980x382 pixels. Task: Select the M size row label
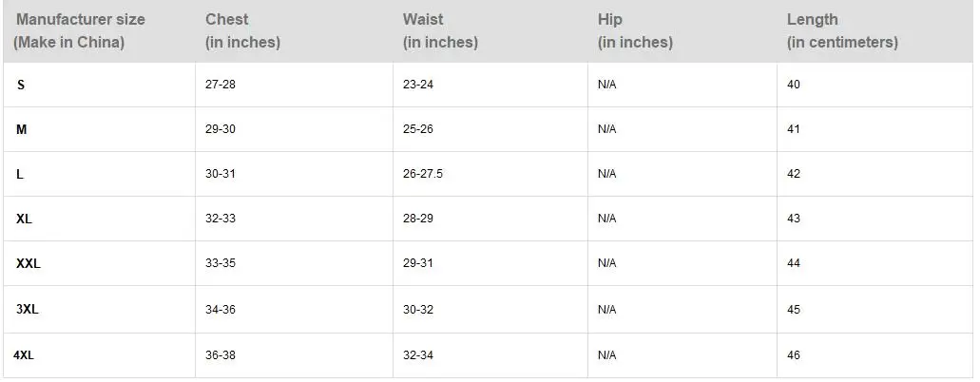[21, 130]
